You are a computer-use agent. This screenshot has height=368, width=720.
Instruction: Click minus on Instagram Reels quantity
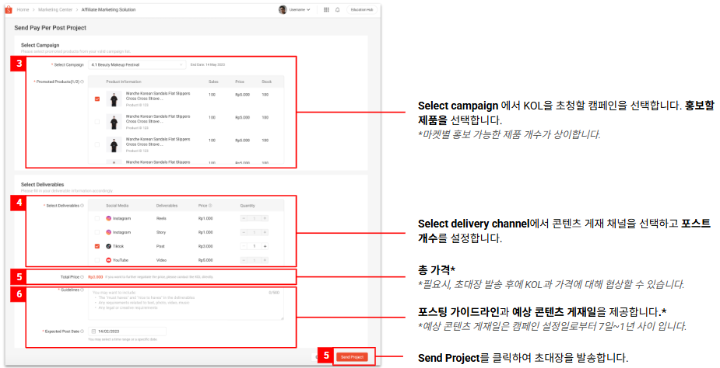pos(244,219)
